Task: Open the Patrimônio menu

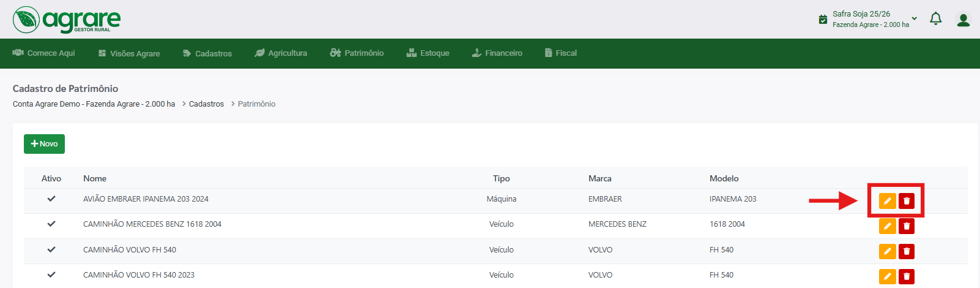Action: pos(357,53)
